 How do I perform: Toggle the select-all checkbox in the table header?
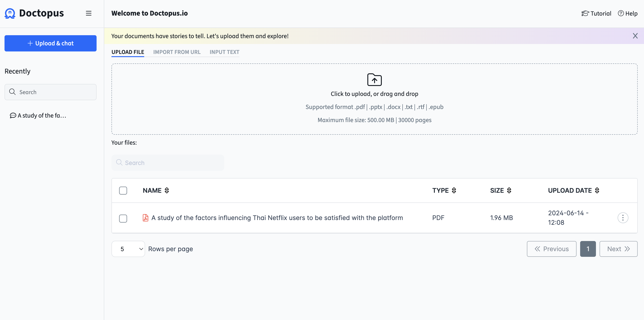[x=123, y=190]
